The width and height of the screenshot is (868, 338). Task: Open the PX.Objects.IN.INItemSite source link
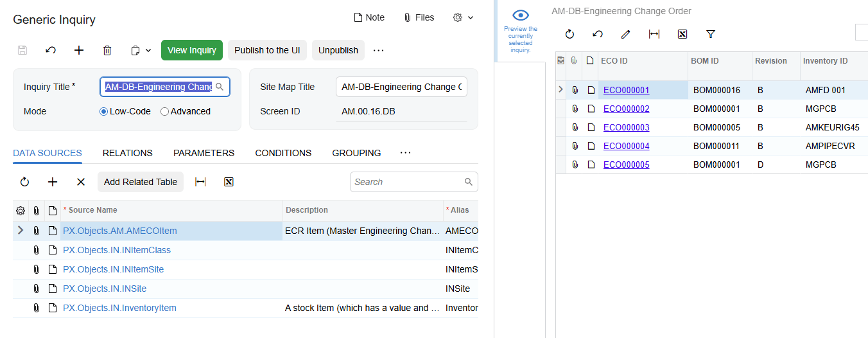pos(113,269)
